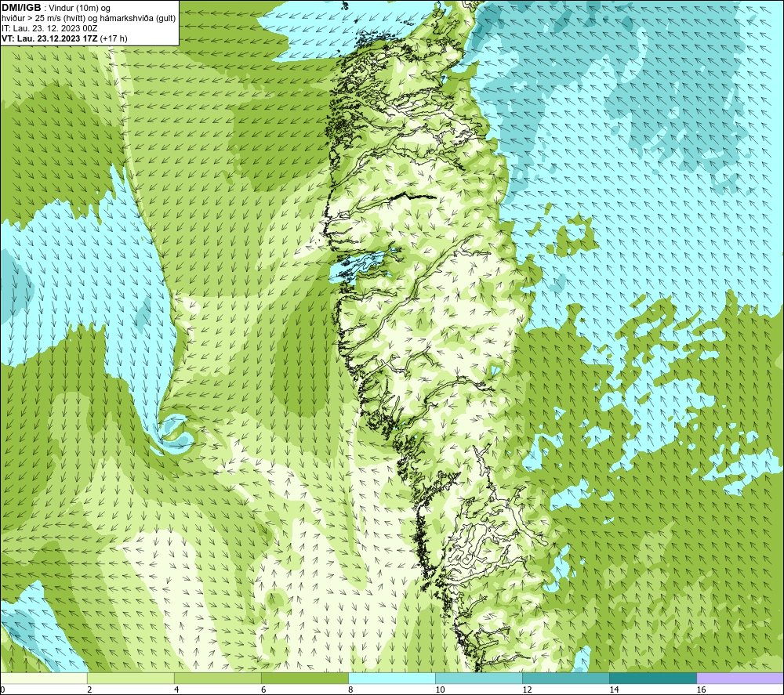Click the 'VT: Lau. 23.12.2023 17Z' line
The height and width of the screenshot is (695, 784).
point(49,38)
